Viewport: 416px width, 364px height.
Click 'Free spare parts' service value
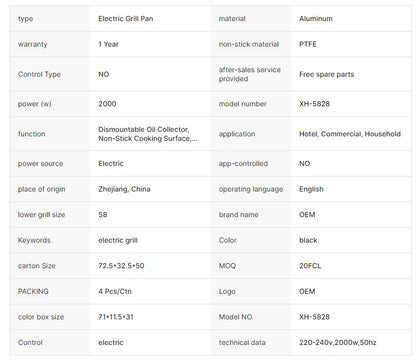tap(327, 74)
